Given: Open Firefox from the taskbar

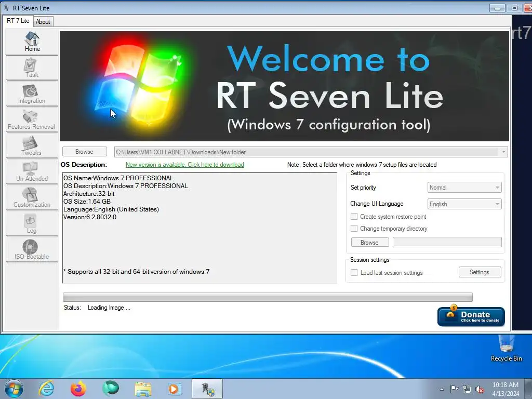Looking at the screenshot, I should click(78, 389).
